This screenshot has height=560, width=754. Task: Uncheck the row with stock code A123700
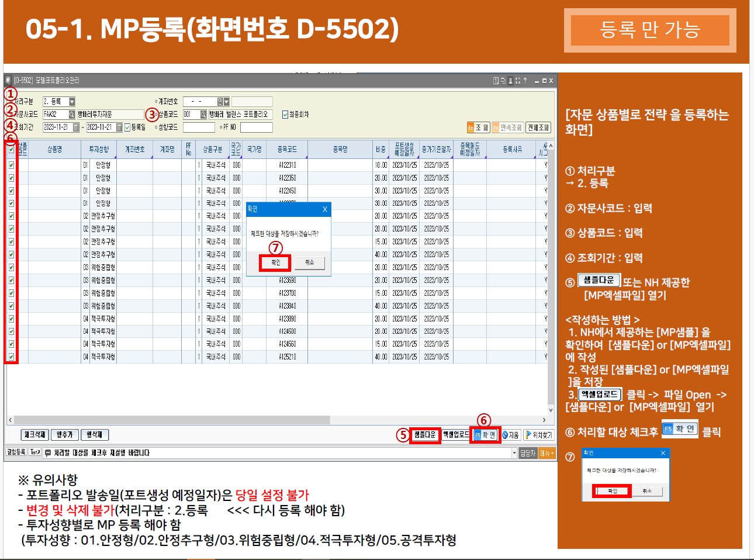coord(11,293)
